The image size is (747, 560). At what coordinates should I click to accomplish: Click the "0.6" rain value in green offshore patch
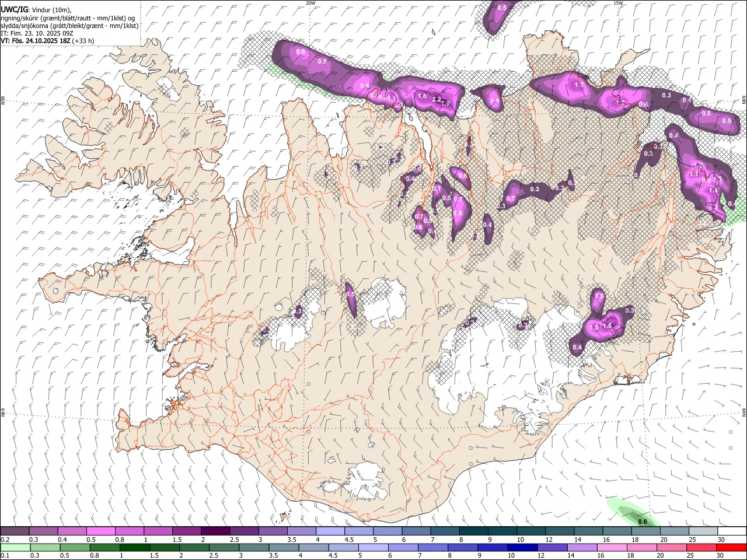pyautogui.click(x=643, y=521)
